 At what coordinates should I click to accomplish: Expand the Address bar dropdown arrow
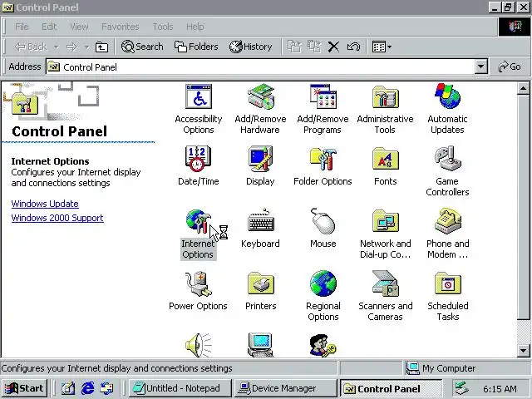[480, 66]
